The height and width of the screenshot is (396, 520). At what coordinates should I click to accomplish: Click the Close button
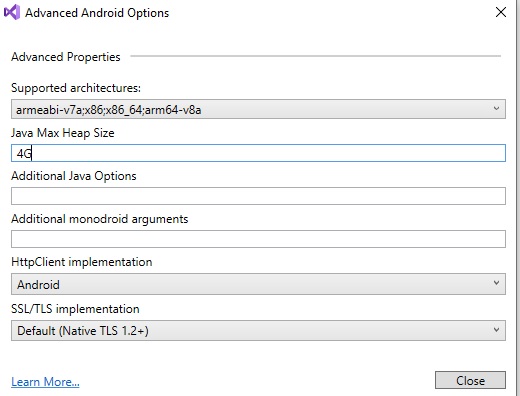tap(470, 380)
